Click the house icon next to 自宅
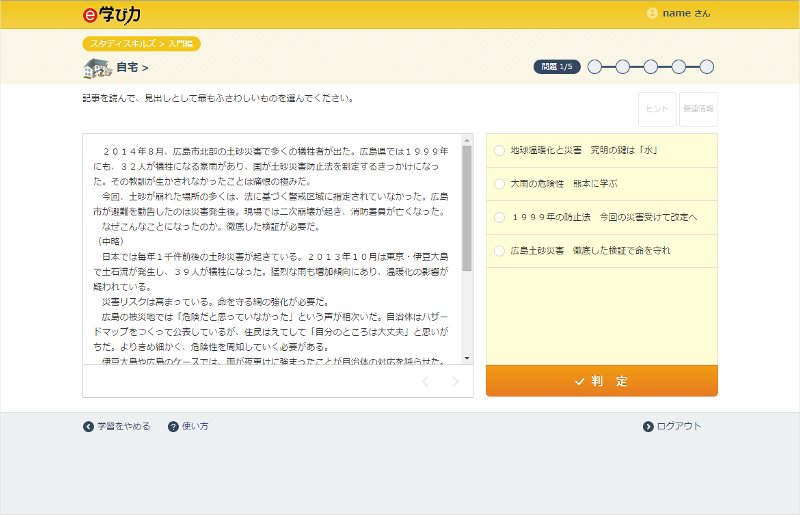800x515 pixels. 97,68
